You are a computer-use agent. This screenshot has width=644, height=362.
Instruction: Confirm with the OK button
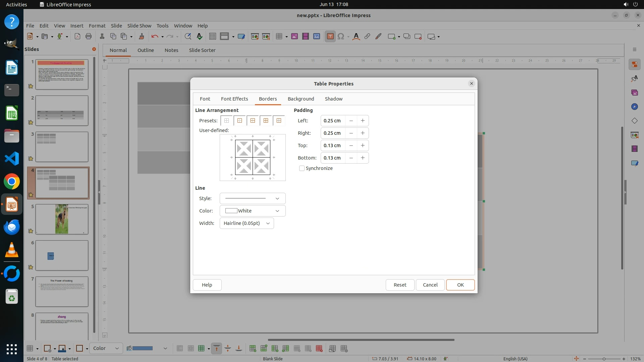tap(460, 285)
